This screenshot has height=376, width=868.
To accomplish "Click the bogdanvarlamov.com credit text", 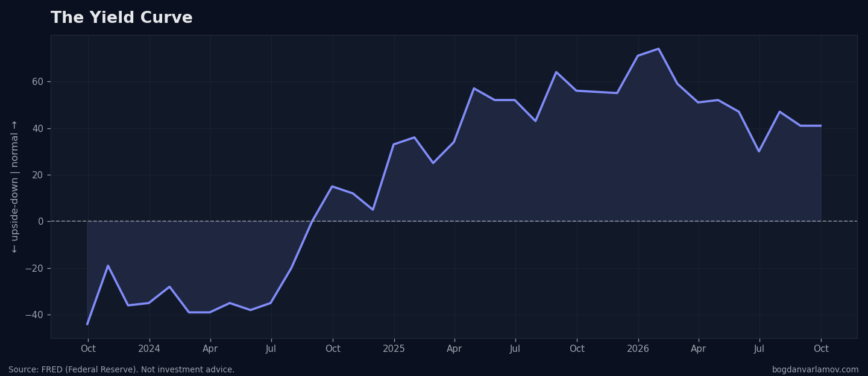I will (x=815, y=370).
